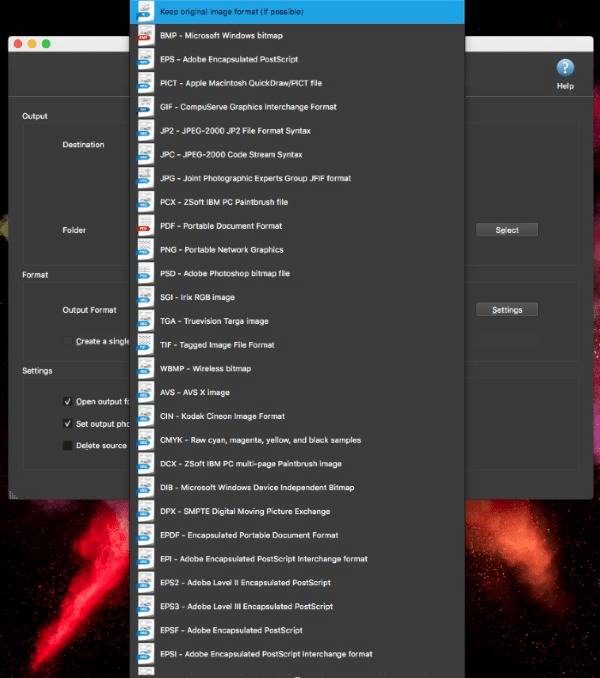Click the TGA format file icon

pos(145,321)
